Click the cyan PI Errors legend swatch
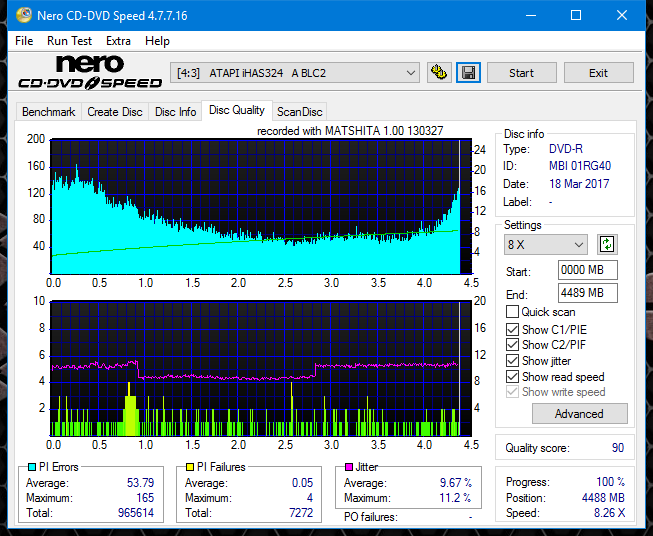653x536 pixels. [x=32, y=467]
